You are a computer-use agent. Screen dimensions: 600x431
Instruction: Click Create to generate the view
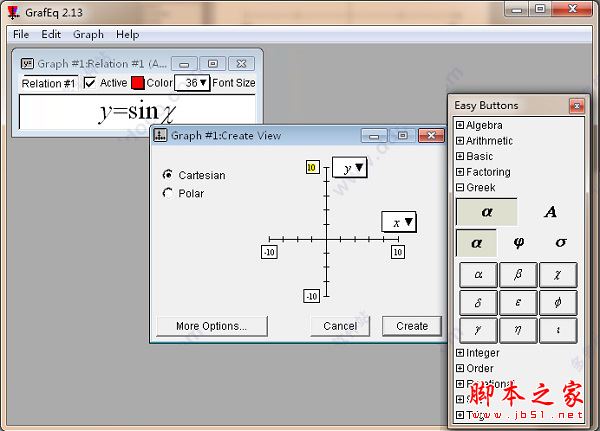click(412, 326)
